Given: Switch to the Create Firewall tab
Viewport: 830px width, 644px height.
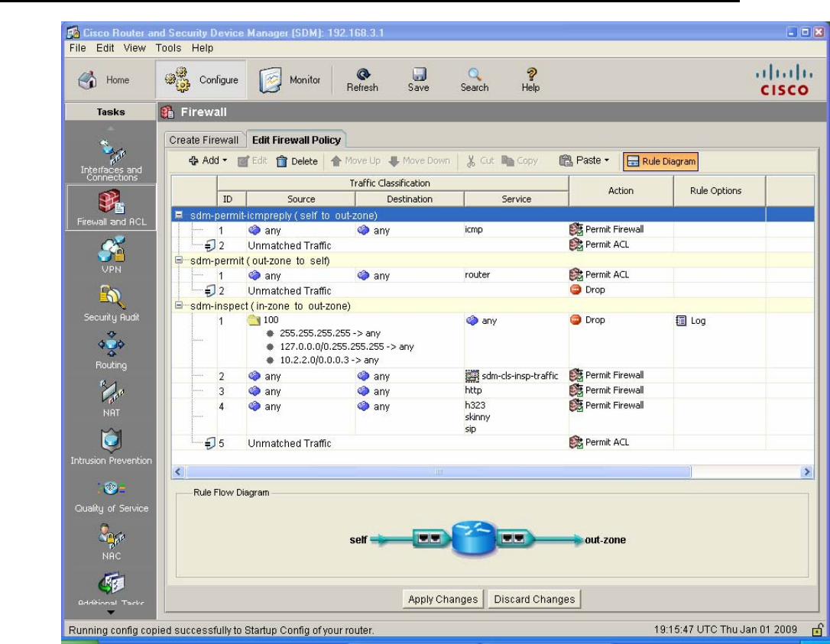Looking at the screenshot, I should point(204,141).
